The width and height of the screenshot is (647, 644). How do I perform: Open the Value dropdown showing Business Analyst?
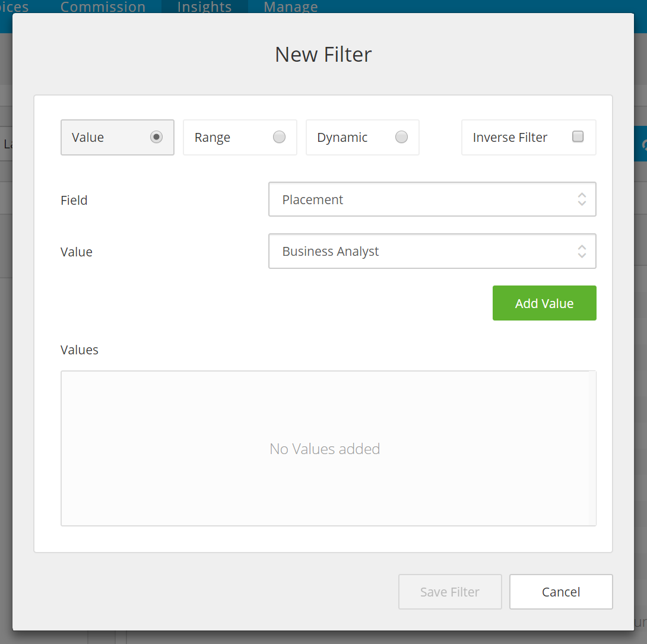pyautogui.click(x=432, y=251)
